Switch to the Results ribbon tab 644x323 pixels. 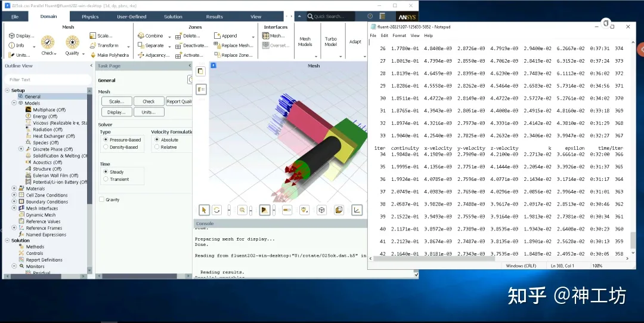[x=215, y=17]
